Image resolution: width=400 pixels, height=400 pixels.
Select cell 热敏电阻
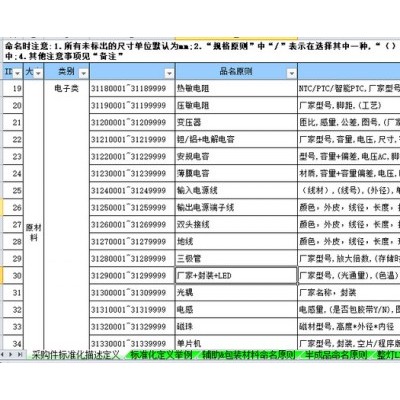coord(236,88)
